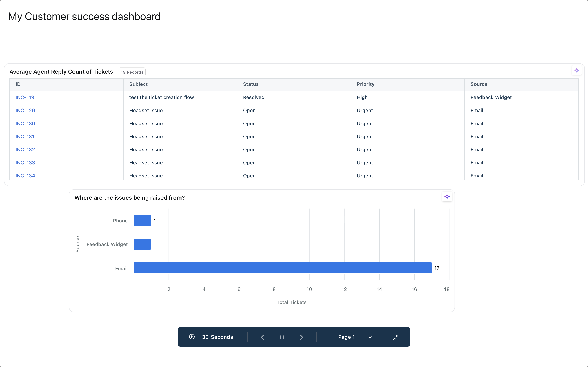Click the Status column header
Image resolution: width=588 pixels, height=367 pixels.
point(251,84)
